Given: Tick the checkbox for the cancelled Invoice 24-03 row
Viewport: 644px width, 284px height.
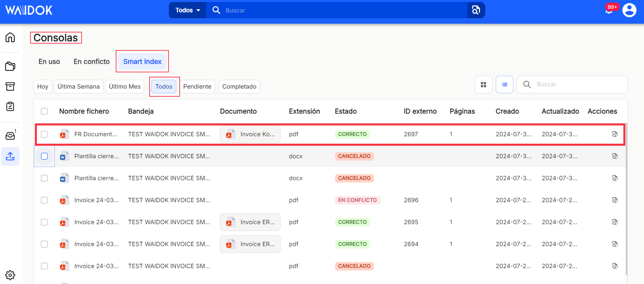Looking at the screenshot, I should (x=44, y=266).
